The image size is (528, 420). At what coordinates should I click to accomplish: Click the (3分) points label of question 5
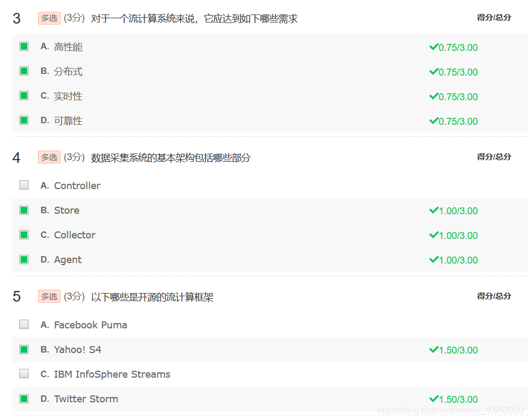[x=74, y=296]
